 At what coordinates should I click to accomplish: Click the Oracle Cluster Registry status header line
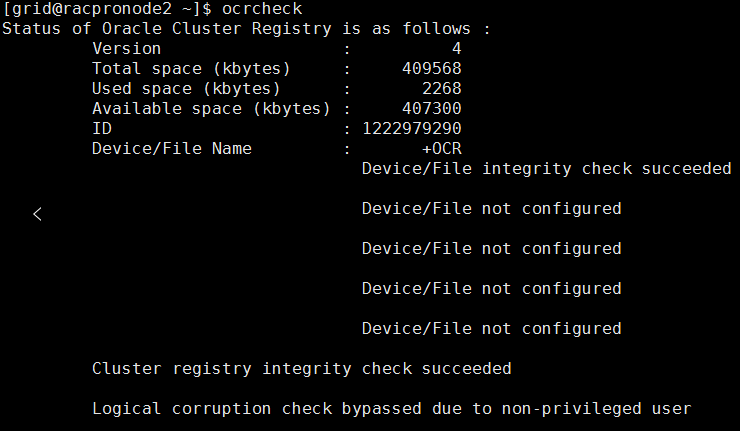click(x=246, y=29)
